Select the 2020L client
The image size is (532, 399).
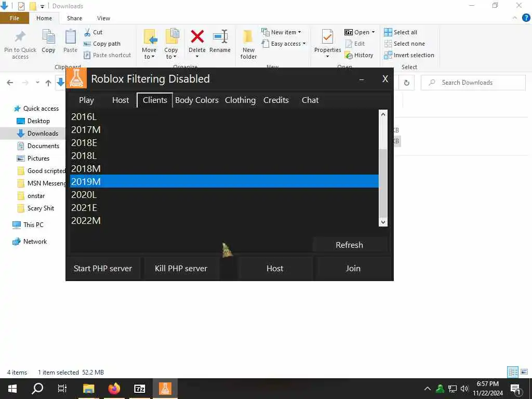coord(224,195)
